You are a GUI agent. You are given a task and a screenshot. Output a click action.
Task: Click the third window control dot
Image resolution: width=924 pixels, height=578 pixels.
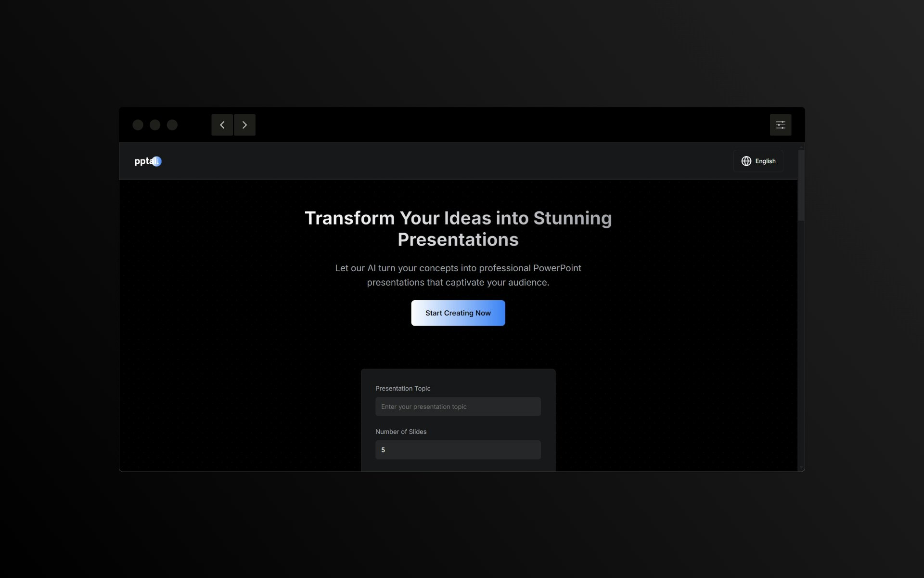pos(172,125)
